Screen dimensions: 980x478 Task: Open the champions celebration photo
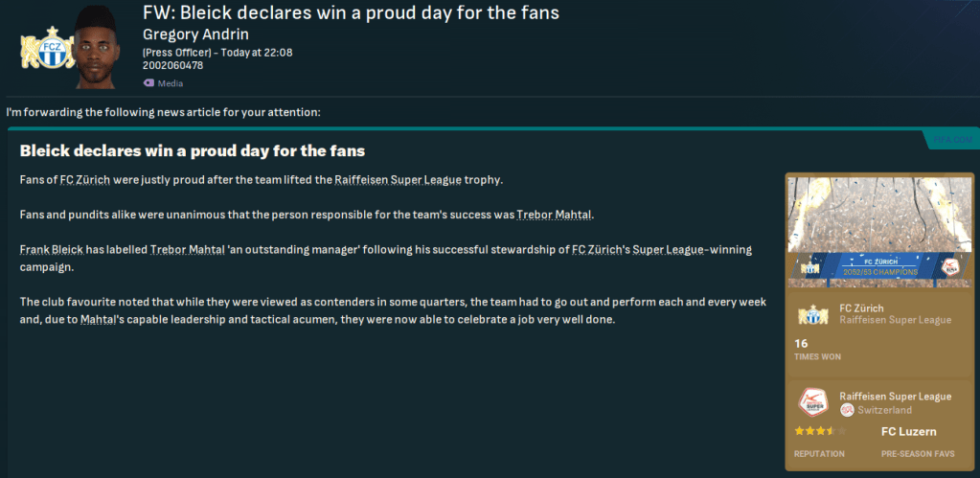pos(879,214)
